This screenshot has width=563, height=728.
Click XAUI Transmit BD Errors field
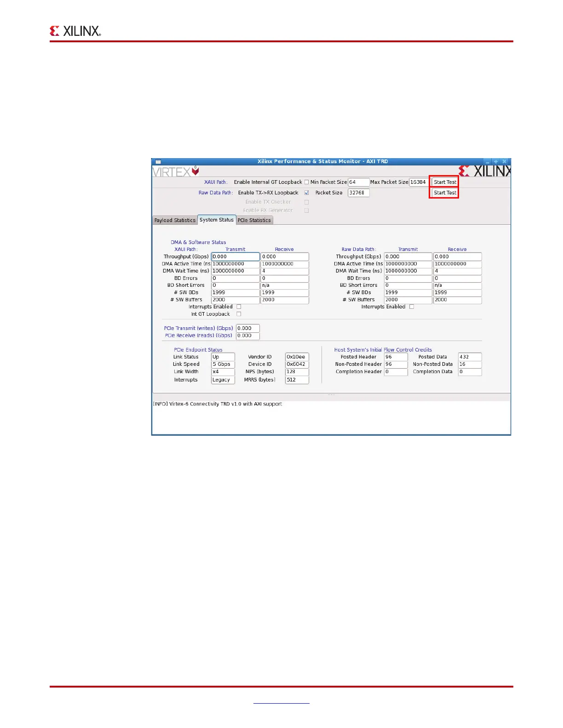pos(236,278)
